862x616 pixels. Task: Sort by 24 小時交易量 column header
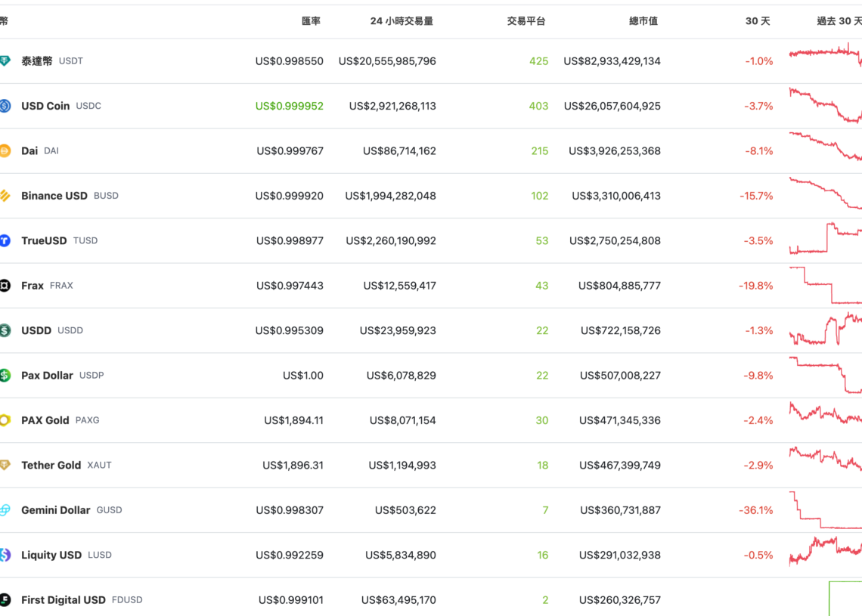point(402,21)
